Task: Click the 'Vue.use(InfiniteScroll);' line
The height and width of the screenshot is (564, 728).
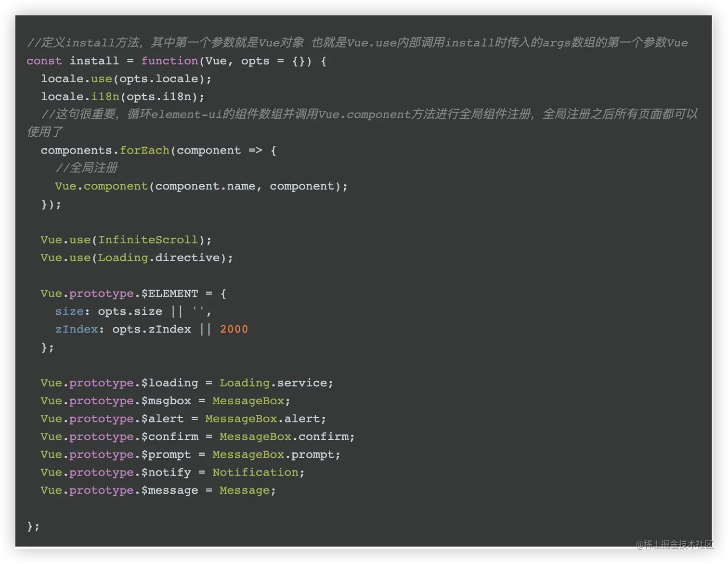Action: (126, 240)
